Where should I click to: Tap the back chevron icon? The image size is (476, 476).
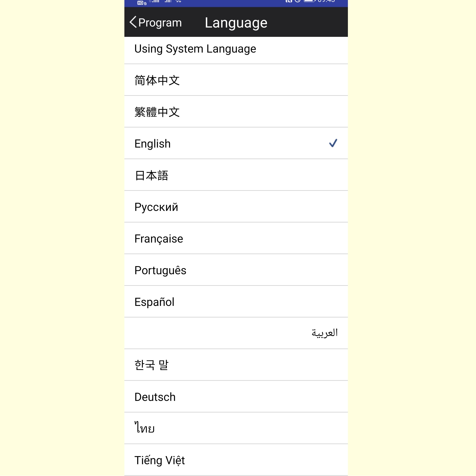coord(133,22)
